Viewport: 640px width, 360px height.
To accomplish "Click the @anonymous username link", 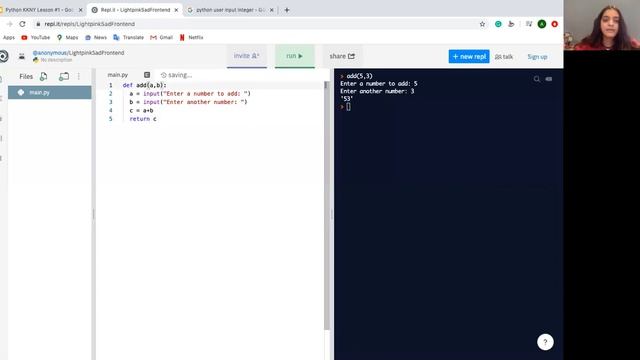I will pyautogui.click(x=49, y=53).
